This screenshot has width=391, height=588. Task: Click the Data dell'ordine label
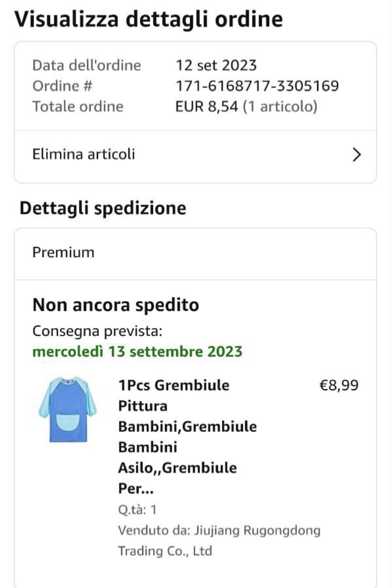(x=87, y=65)
